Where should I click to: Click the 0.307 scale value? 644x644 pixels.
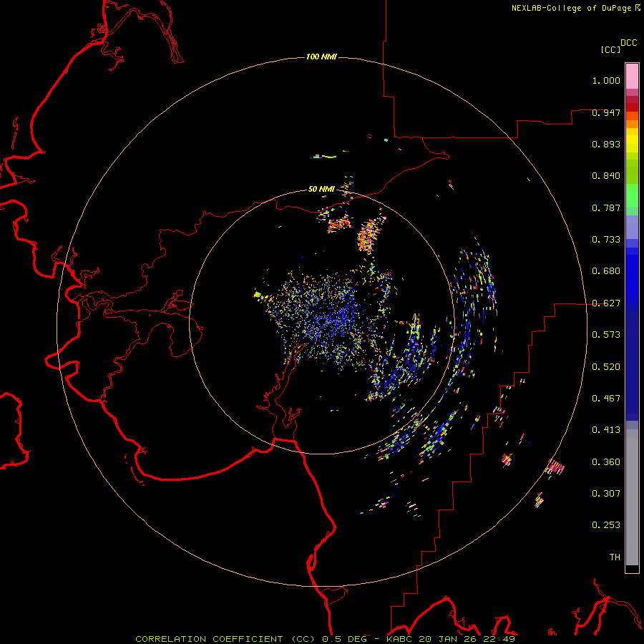[x=606, y=494]
